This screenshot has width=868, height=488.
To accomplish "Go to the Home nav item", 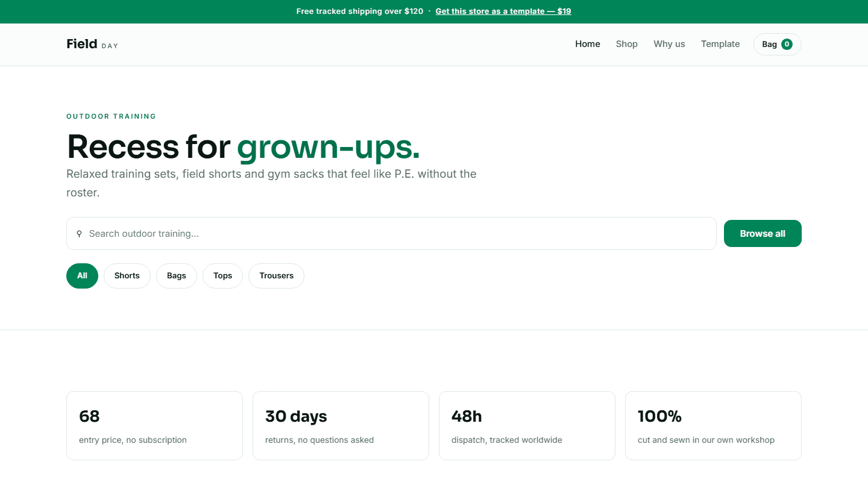I will tap(588, 44).
